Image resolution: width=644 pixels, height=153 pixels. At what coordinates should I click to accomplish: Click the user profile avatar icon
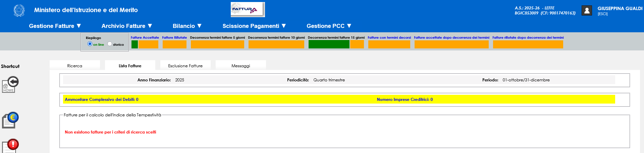587,11
